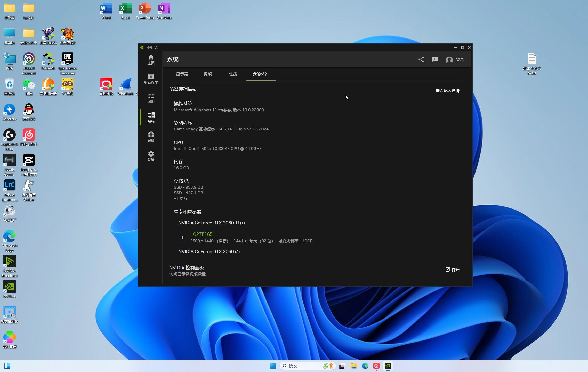
Task: Select the Epic Games Launcher desktop icon
Action: [68, 64]
